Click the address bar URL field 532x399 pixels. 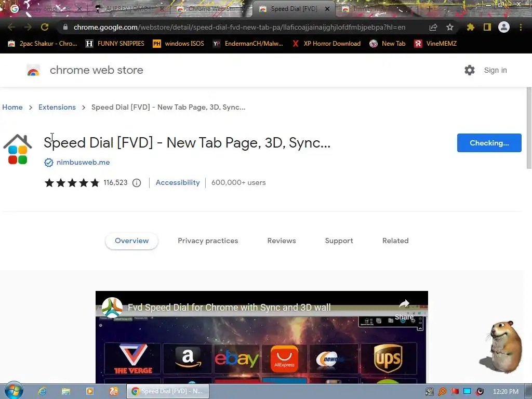click(x=239, y=27)
